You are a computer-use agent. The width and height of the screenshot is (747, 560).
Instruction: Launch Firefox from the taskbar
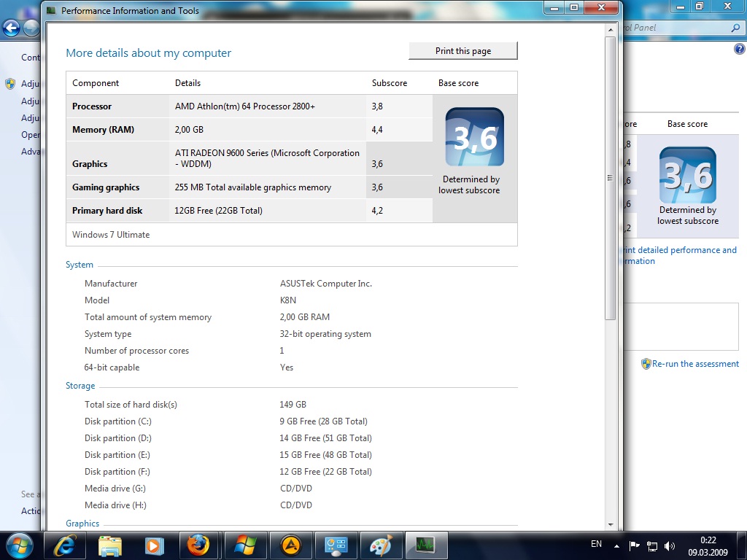pyautogui.click(x=198, y=545)
